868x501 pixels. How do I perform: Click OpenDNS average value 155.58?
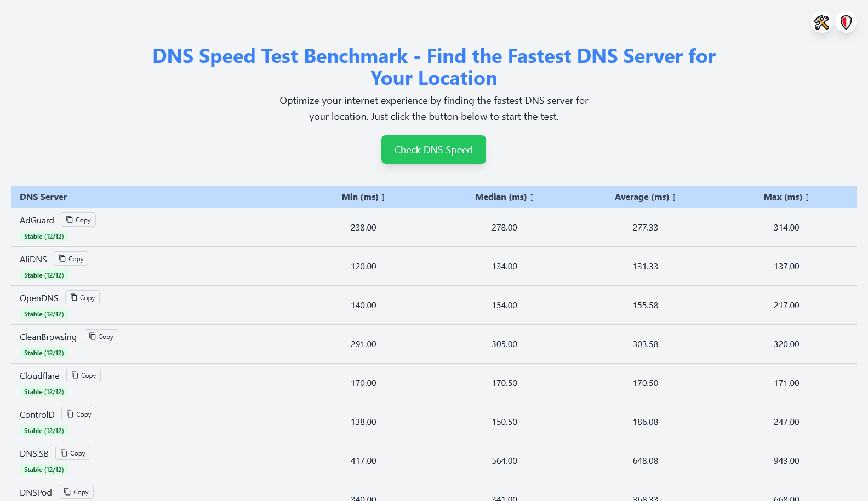pyautogui.click(x=646, y=305)
